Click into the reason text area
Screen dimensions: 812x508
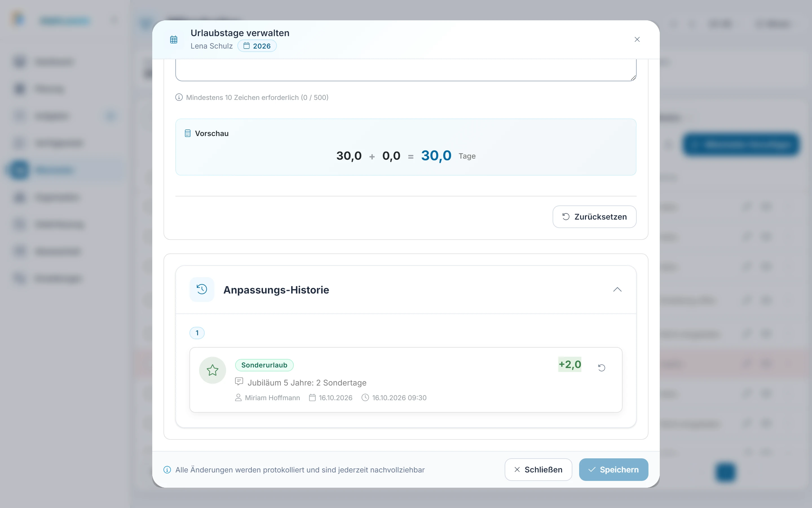(406, 70)
